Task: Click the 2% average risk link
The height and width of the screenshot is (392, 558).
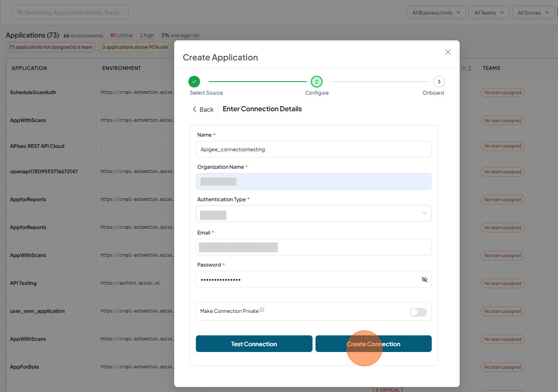Action: (180, 35)
